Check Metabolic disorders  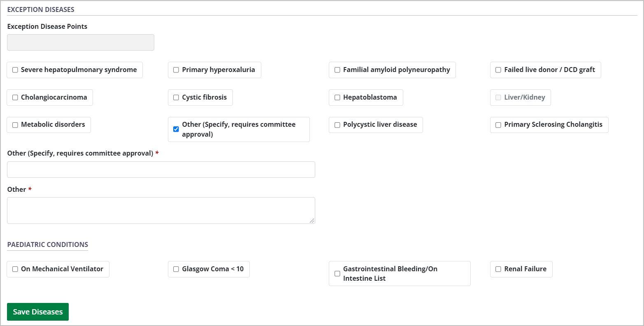[15, 124]
